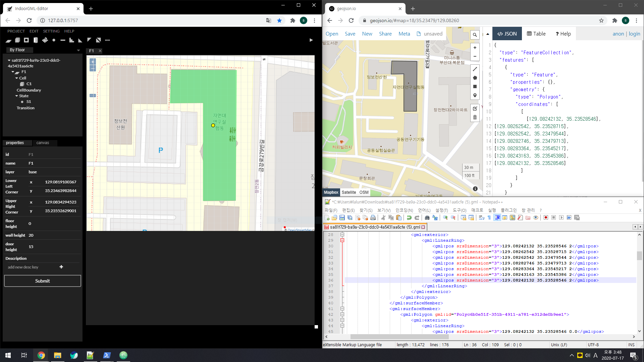Viewport: 644px width, 362px height.
Task: Collapse the Cell tree node
Action: coord(17,78)
